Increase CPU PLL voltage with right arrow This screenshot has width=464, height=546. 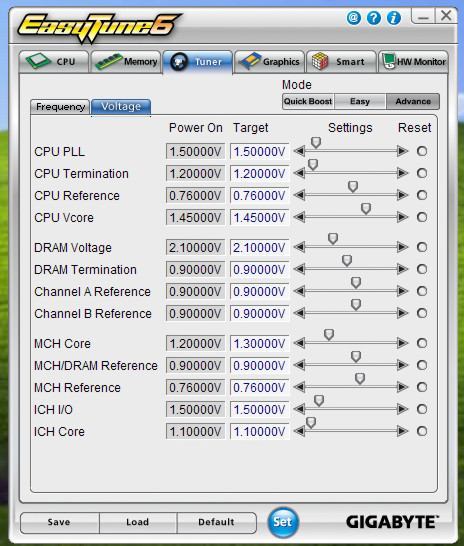click(402, 151)
